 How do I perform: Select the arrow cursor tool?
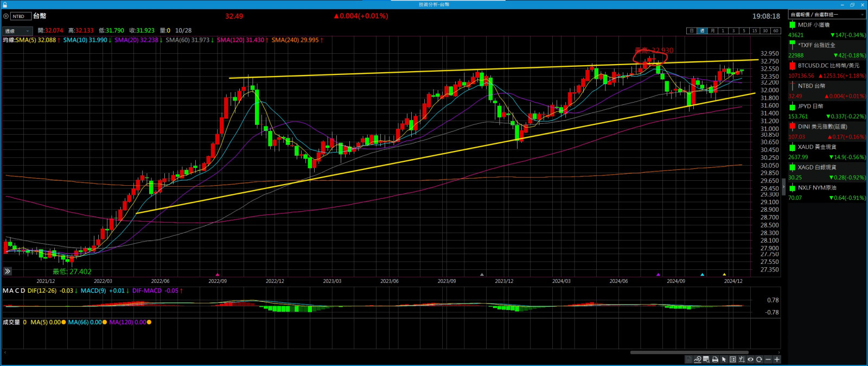(724, 359)
